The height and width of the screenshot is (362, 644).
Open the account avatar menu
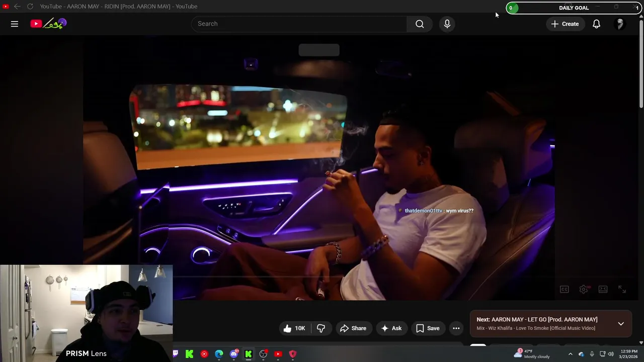[620, 24]
